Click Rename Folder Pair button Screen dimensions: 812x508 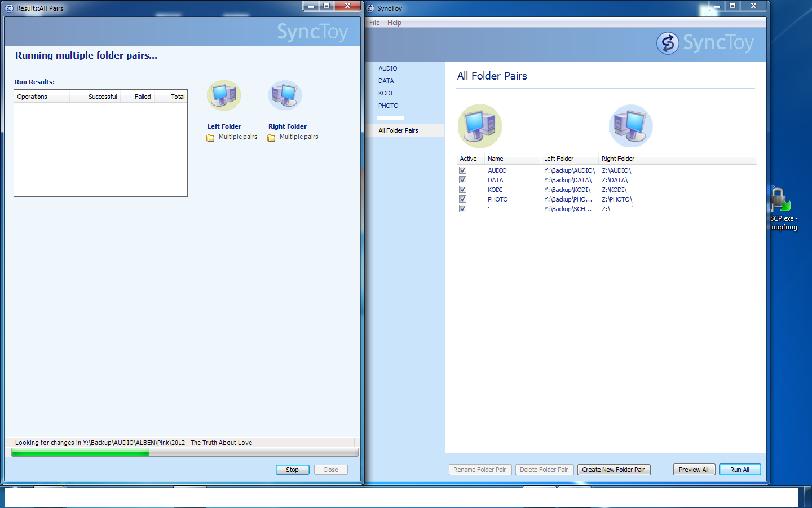click(480, 470)
